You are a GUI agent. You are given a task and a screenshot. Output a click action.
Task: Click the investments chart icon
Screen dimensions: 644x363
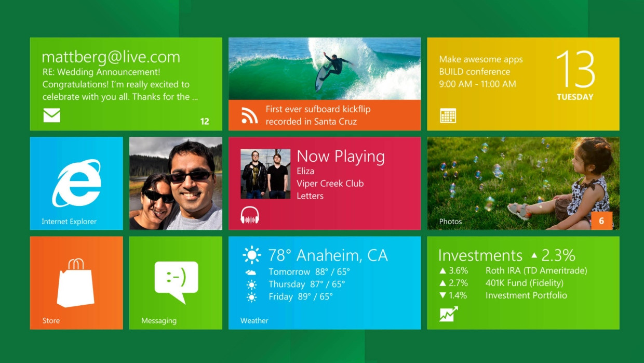click(x=448, y=314)
